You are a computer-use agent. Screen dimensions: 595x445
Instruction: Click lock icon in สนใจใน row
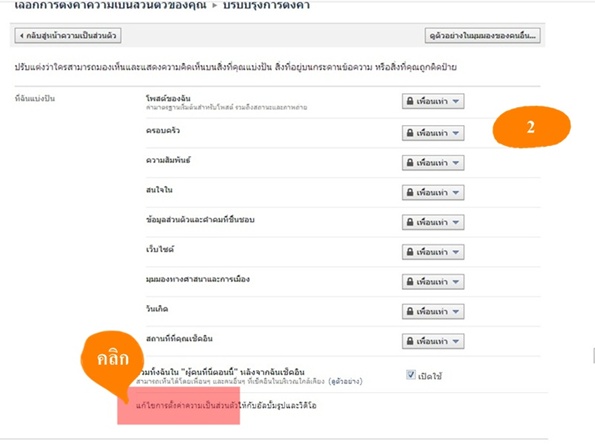click(x=410, y=192)
